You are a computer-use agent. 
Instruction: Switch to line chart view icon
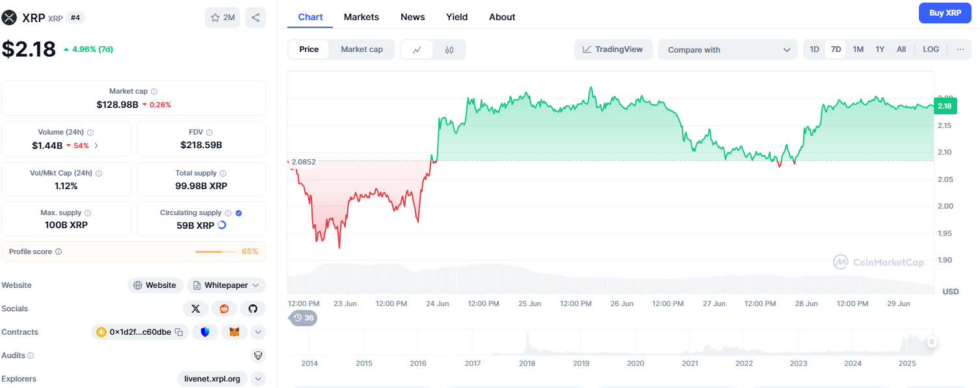point(417,49)
